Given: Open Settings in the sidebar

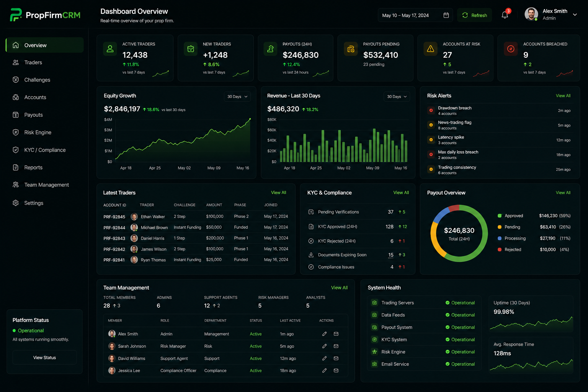Looking at the screenshot, I should 44,203.
